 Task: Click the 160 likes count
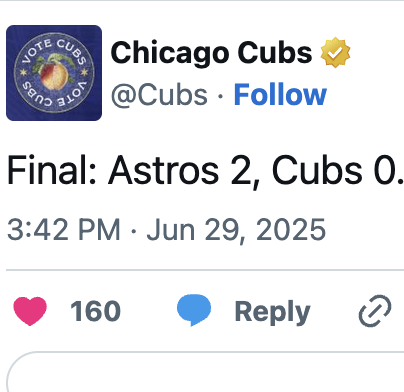[x=95, y=311]
